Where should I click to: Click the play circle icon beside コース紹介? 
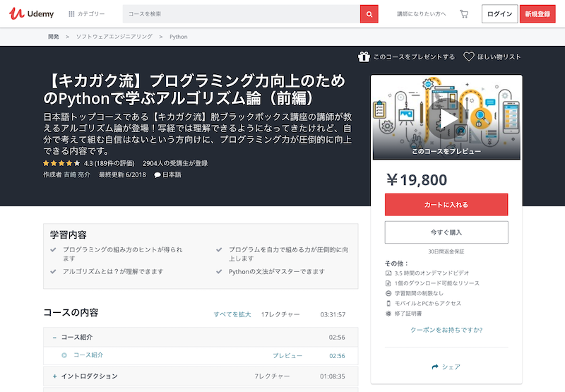coord(64,355)
